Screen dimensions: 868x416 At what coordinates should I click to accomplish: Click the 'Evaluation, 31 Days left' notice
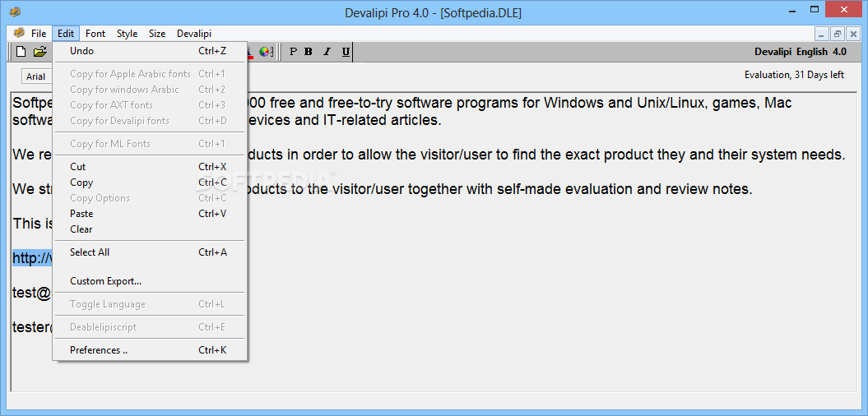pos(795,75)
